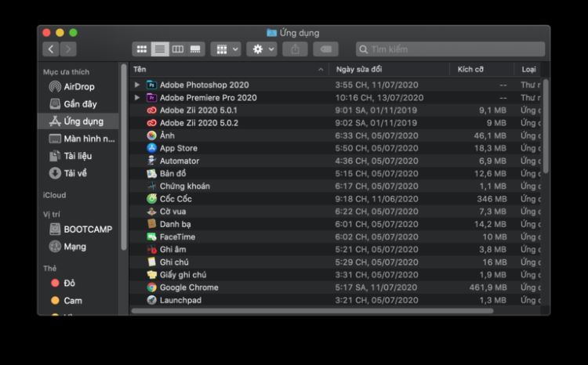The height and width of the screenshot is (365, 588).
Task: Click the Edit Tags toolbar button
Action: point(325,49)
